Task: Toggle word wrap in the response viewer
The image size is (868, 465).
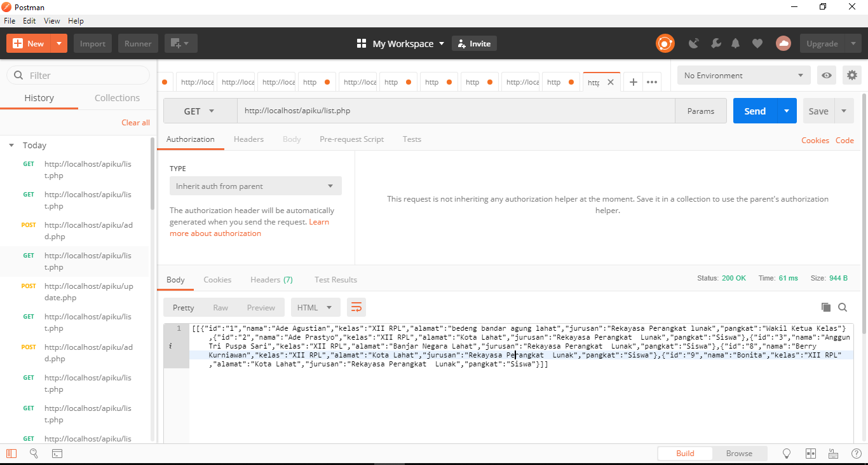Action: (356, 307)
